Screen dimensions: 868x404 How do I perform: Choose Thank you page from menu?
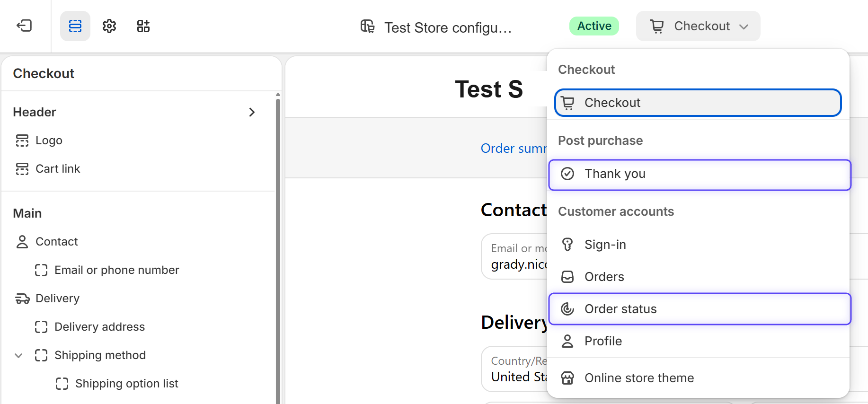click(x=700, y=175)
